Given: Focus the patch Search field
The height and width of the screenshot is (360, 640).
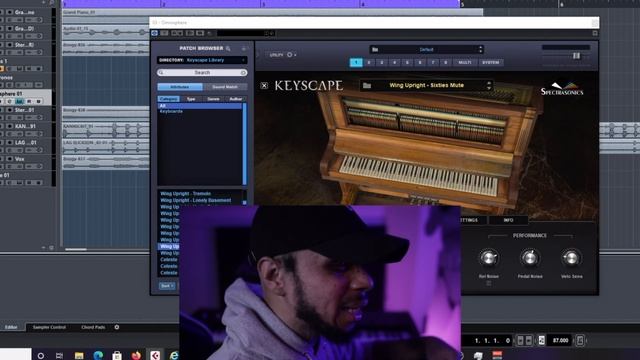Looking at the screenshot, I should pos(202,72).
